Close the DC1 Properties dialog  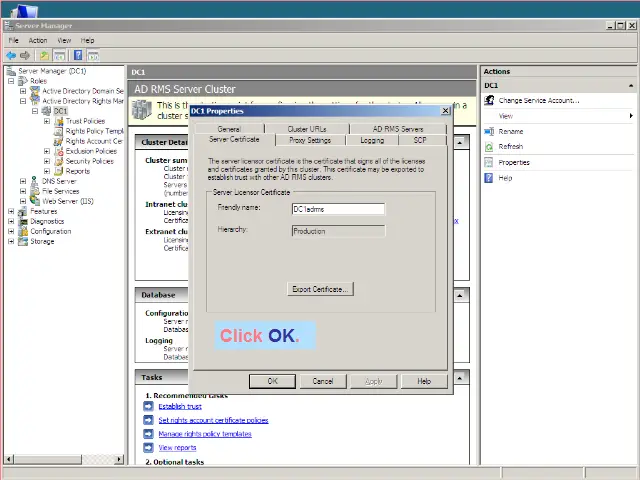click(x=446, y=111)
